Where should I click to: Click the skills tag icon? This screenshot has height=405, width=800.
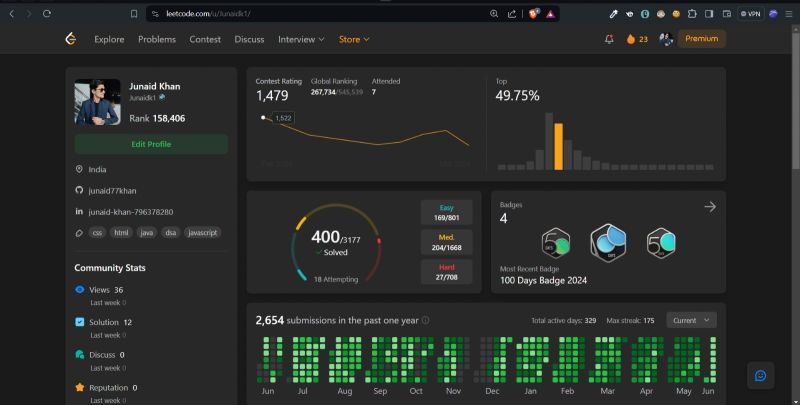click(x=79, y=233)
